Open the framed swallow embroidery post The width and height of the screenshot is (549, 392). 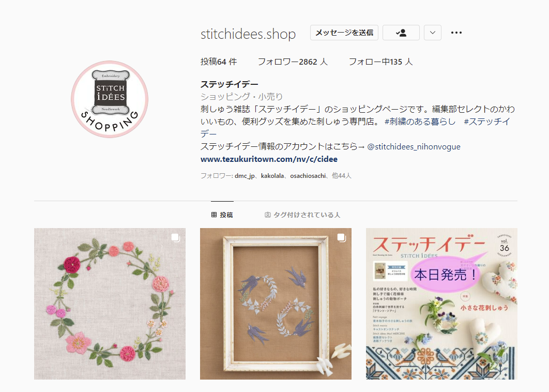(x=276, y=304)
